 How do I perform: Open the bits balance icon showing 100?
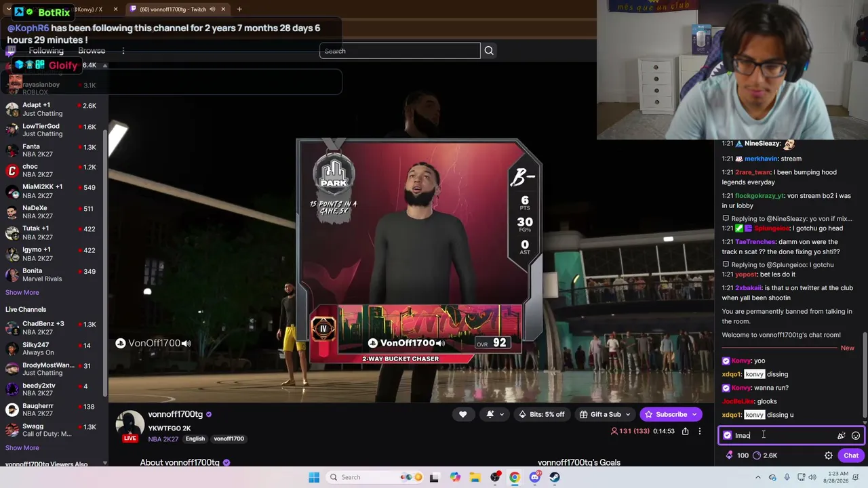[x=737, y=455]
